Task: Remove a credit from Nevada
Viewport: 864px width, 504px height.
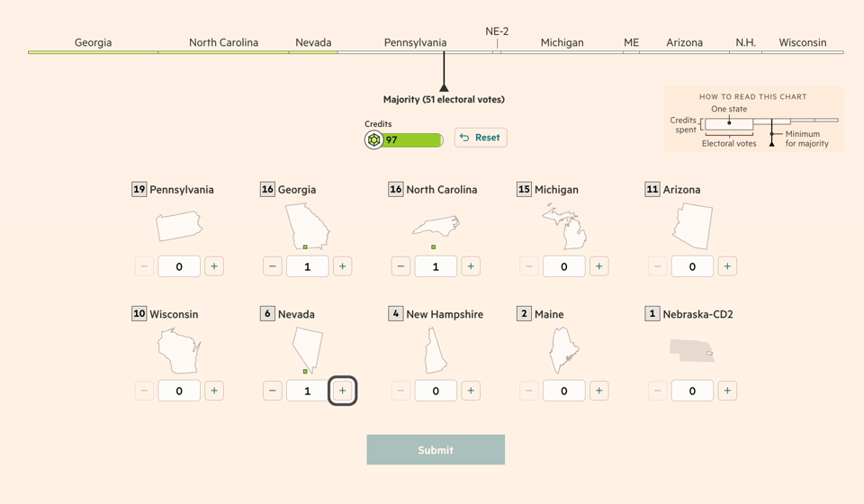Action: click(273, 391)
